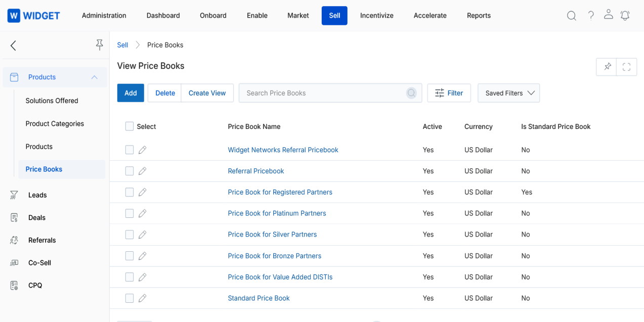Pin the sidebar with pushpin icon
This screenshot has width=644, height=322.
coord(99,45)
